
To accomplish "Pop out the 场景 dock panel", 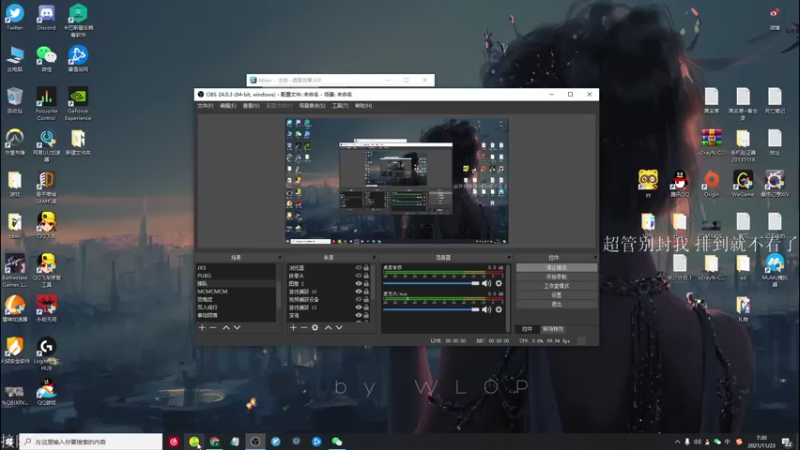I will pyautogui.click(x=280, y=257).
